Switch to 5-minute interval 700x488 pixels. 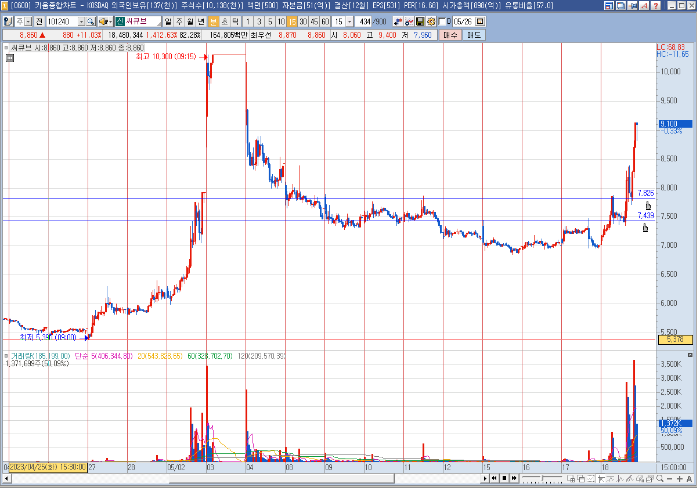[x=270, y=21]
